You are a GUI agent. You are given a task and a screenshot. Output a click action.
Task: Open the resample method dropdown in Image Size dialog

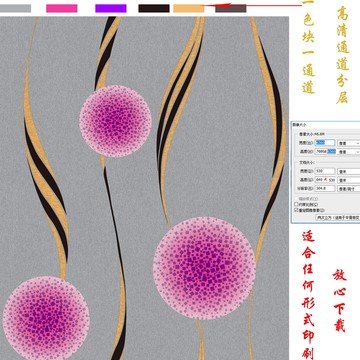pos(338,217)
